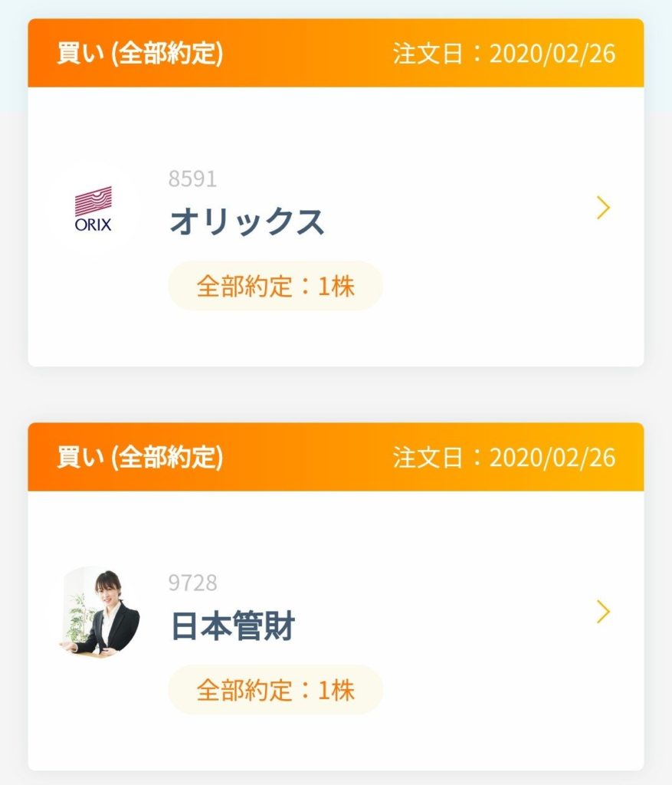Expand 日本管財 order details chevron
The image size is (672, 785).
tap(604, 611)
